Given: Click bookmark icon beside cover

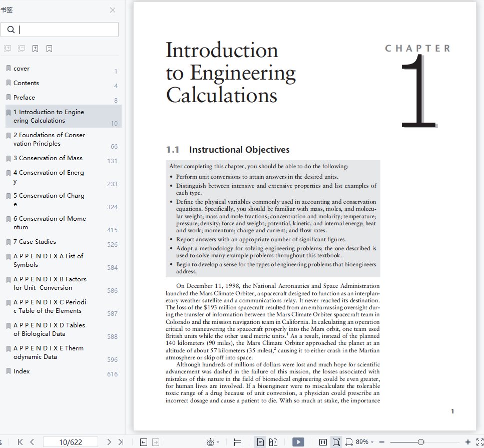Looking at the screenshot, I should tap(9, 68).
